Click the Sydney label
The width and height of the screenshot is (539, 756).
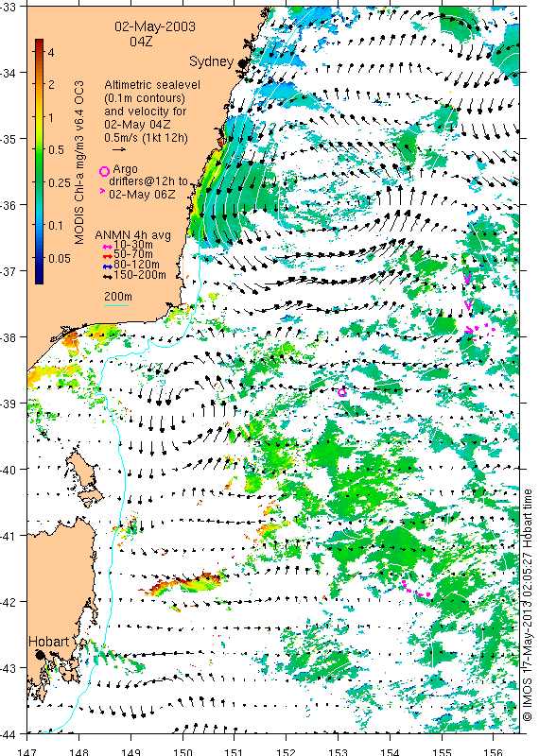[212, 61]
